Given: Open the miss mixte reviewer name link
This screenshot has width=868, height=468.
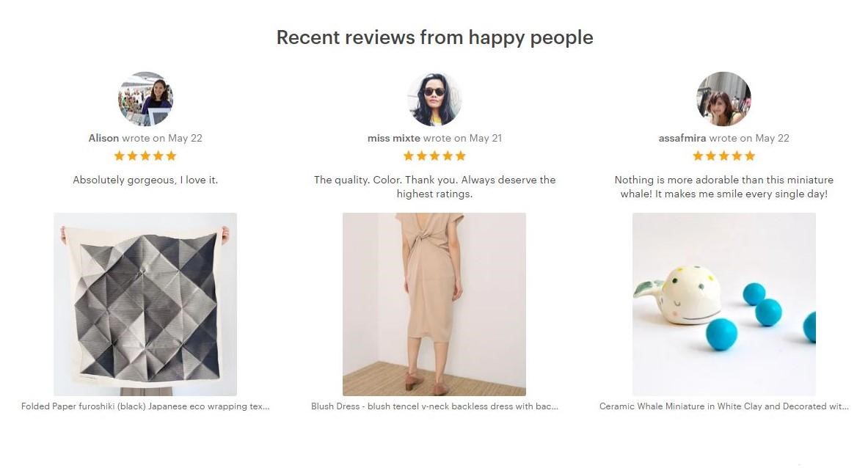Looking at the screenshot, I should click(x=393, y=139).
